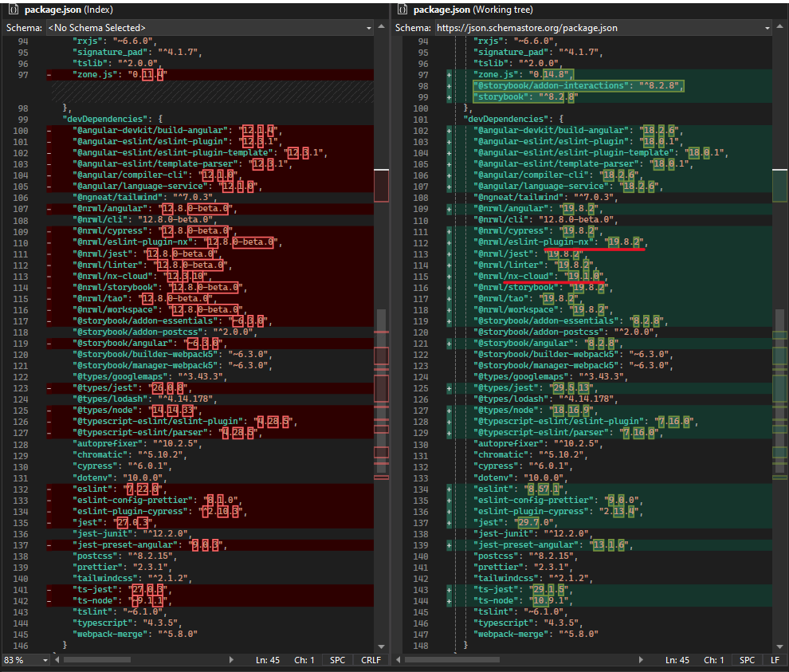Click SPC indicator in the Index pane

tap(337, 660)
